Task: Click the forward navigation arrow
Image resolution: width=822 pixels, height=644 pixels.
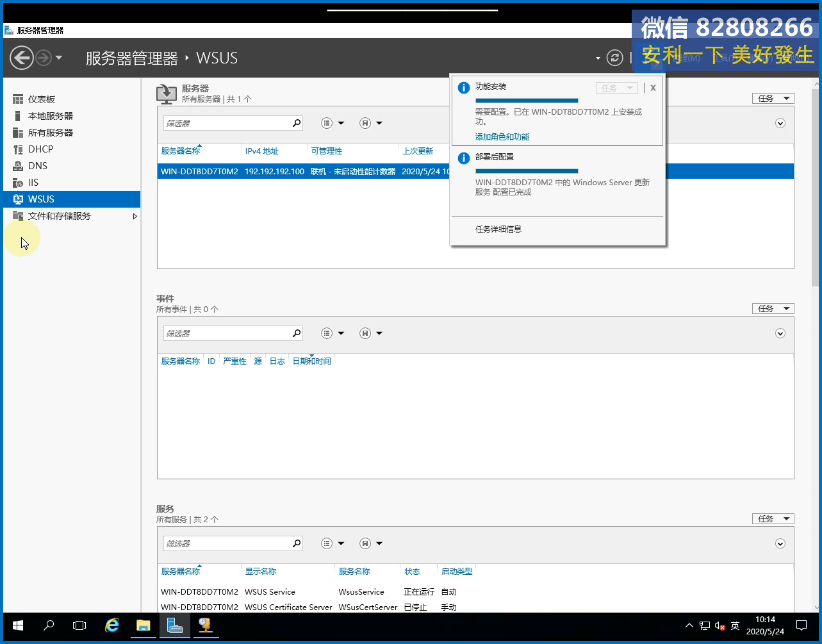Action: (44, 58)
